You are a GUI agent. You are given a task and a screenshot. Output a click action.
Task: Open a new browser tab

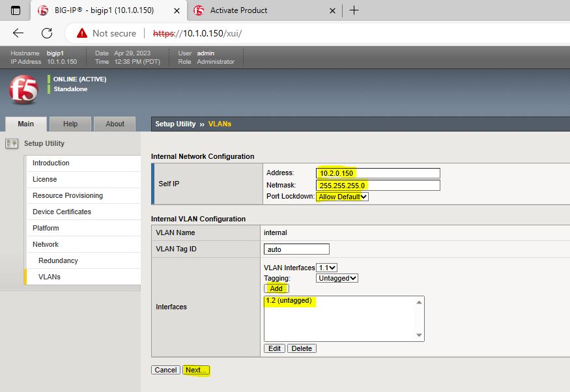pos(354,10)
